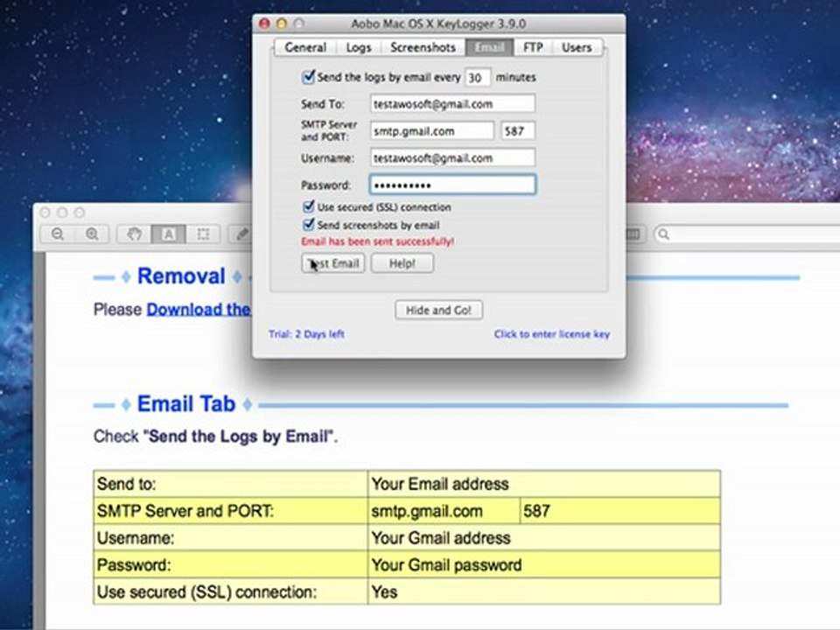Image resolution: width=840 pixels, height=630 pixels.
Task: Click 'Your Gmail address' table cell
Action: pyautogui.click(x=543, y=538)
